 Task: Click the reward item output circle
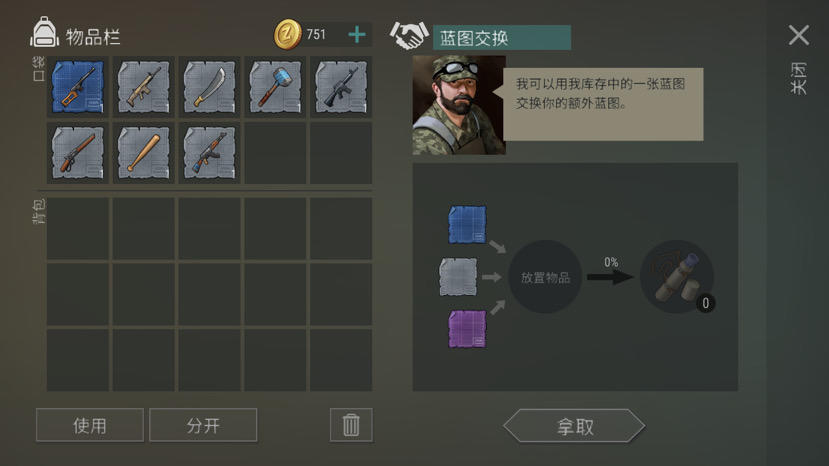(677, 277)
